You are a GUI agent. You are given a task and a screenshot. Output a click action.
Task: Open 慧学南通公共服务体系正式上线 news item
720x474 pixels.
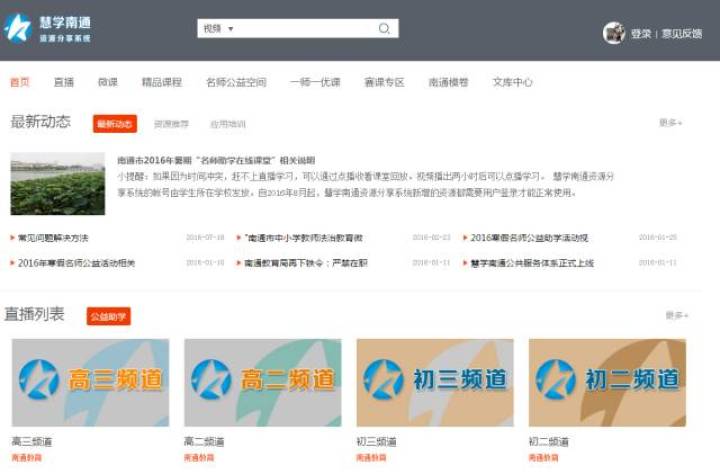click(532, 263)
